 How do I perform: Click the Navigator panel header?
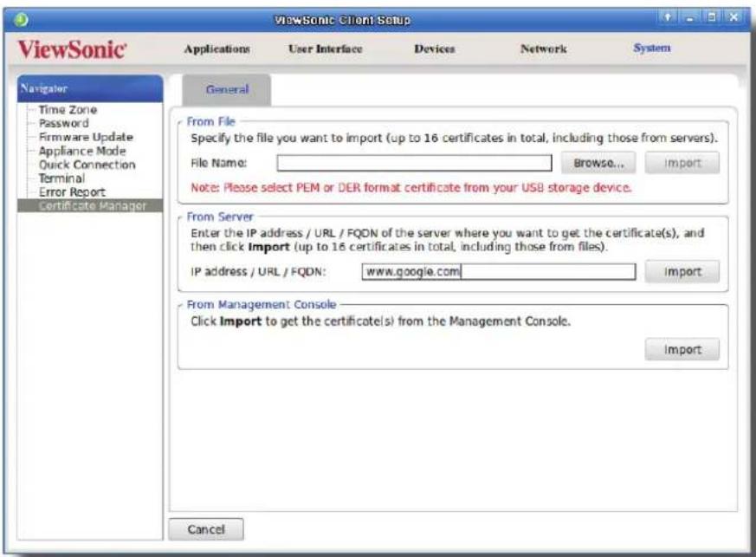90,88
